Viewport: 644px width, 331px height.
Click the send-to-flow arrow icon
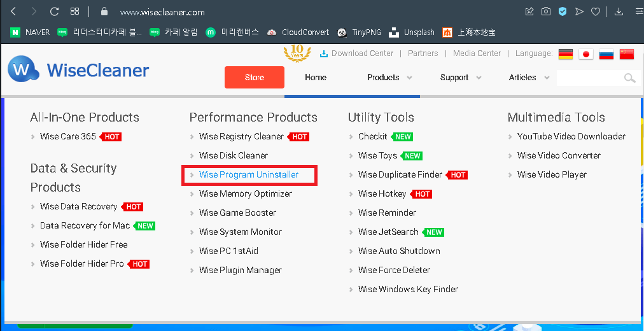pyautogui.click(x=579, y=11)
